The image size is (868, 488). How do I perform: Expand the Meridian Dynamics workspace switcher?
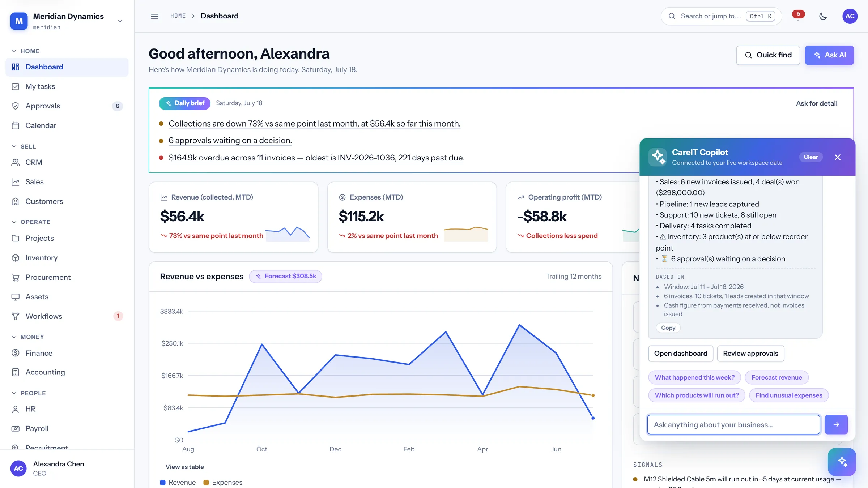point(67,21)
